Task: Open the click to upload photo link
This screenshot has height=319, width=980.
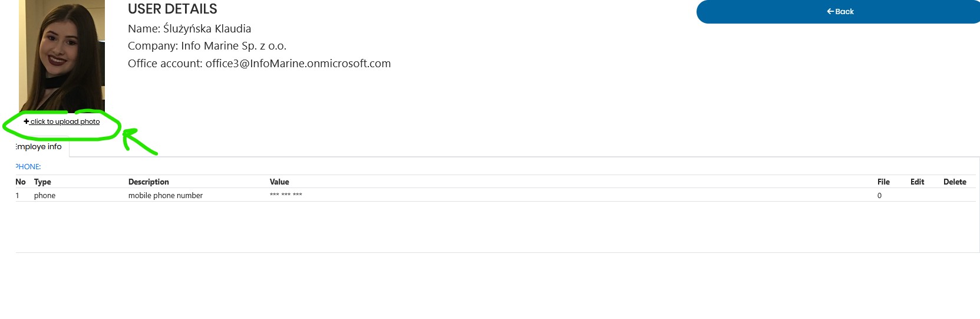Action: (x=65, y=121)
